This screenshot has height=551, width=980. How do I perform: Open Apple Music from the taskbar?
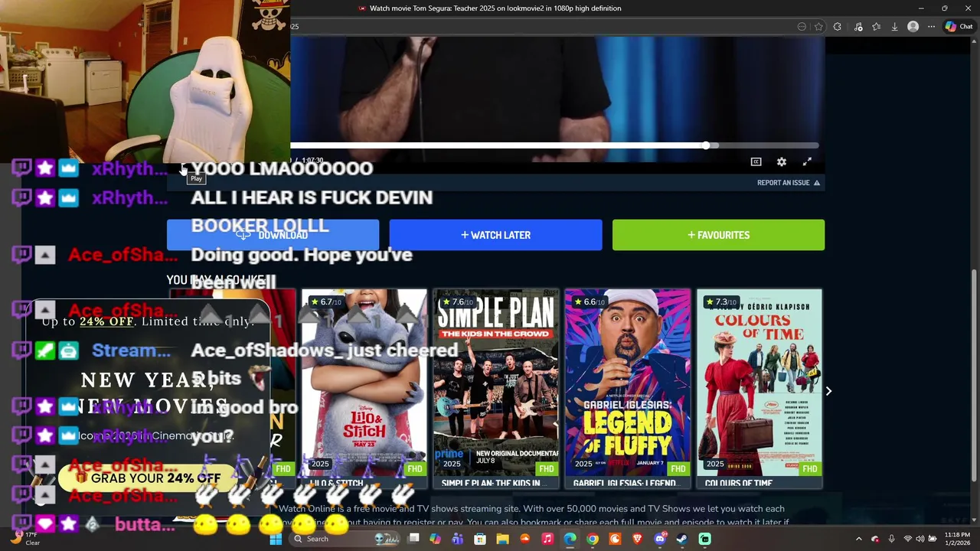click(547, 539)
